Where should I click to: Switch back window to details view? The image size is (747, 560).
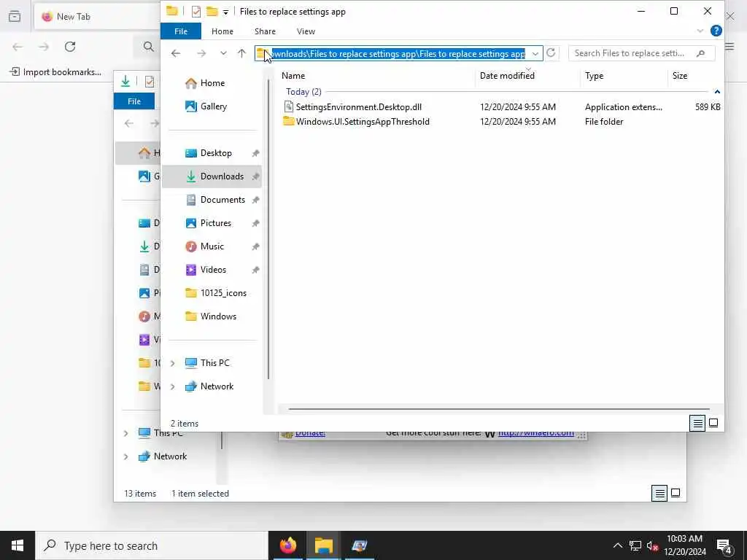(x=659, y=494)
